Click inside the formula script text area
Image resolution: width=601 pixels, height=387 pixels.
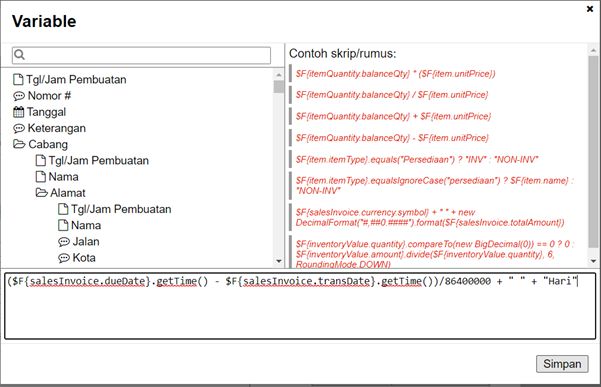(300, 306)
